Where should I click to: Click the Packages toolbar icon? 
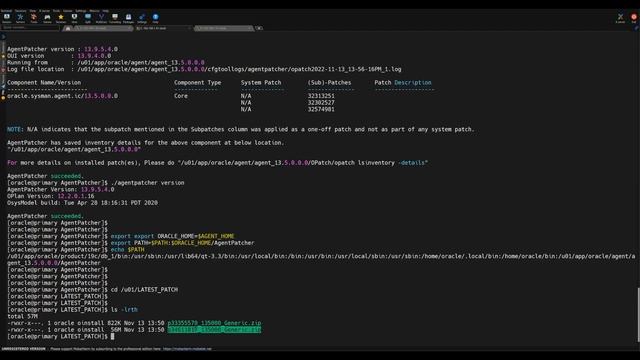click(128, 18)
